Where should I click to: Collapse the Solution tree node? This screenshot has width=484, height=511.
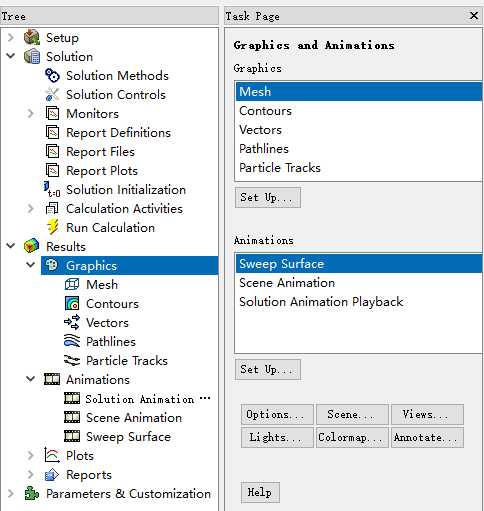pyautogui.click(x=11, y=56)
